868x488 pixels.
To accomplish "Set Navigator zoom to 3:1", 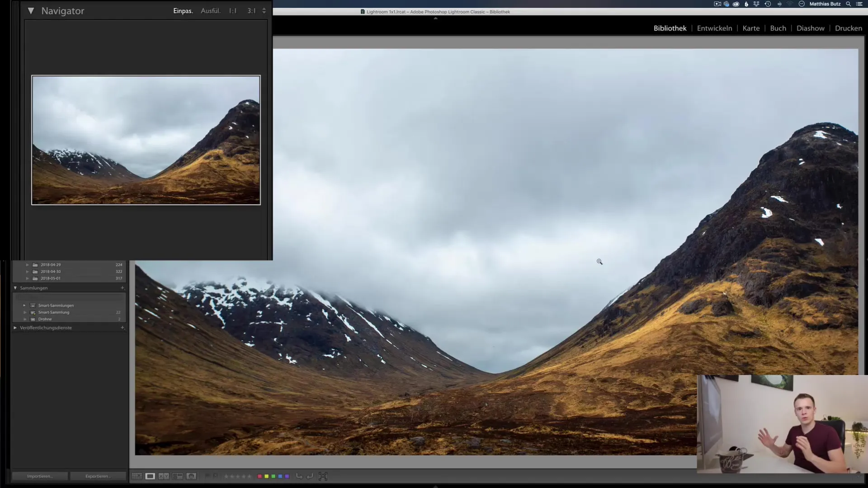I will point(251,11).
